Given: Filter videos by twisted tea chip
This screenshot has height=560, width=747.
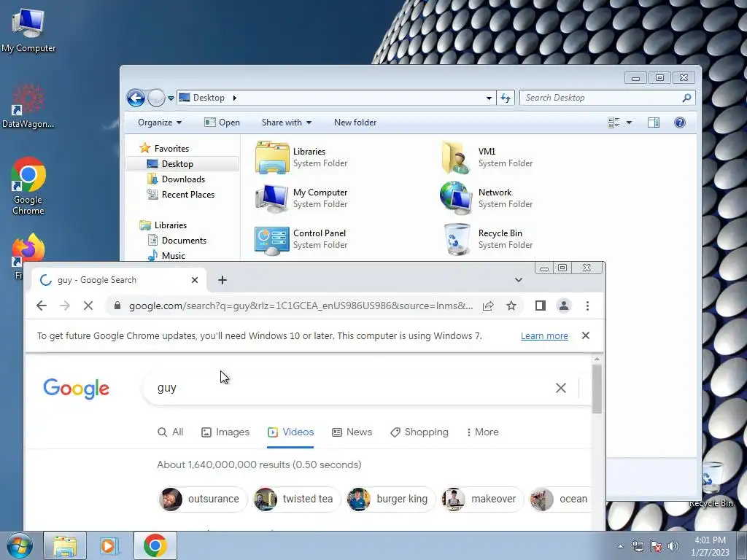Looking at the screenshot, I should [x=296, y=499].
